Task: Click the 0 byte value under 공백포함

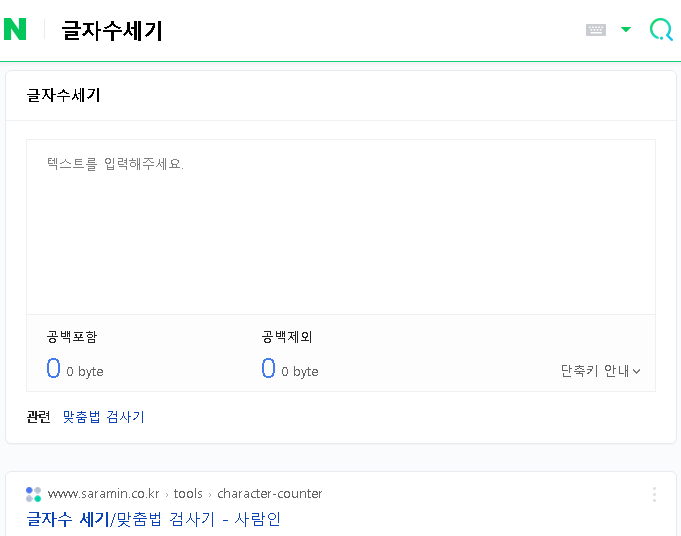Action: tap(85, 372)
